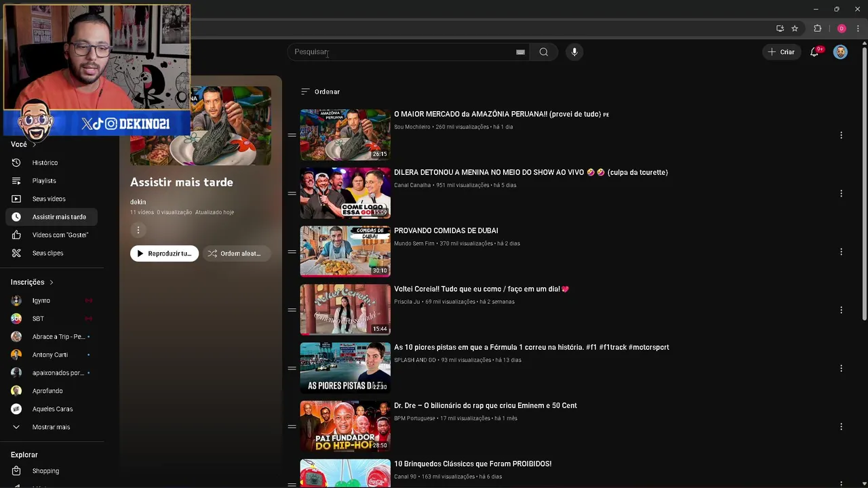Viewport: 868px width, 488px height.
Task: Open Igymo subscription channel
Action: (x=52, y=300)
